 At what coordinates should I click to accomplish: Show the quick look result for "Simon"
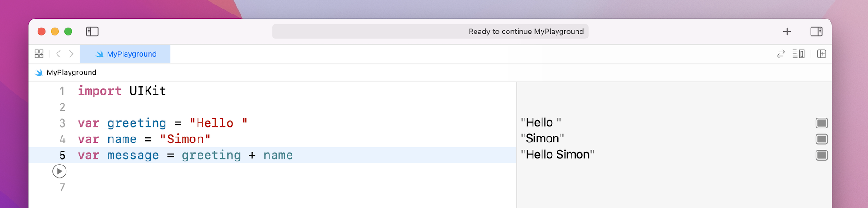click(821, 139)
